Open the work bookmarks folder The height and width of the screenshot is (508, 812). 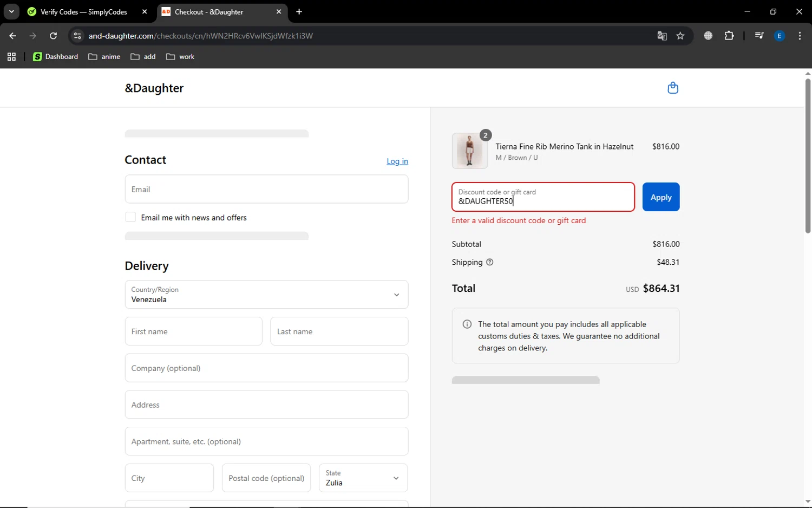(x=181, y=56)
